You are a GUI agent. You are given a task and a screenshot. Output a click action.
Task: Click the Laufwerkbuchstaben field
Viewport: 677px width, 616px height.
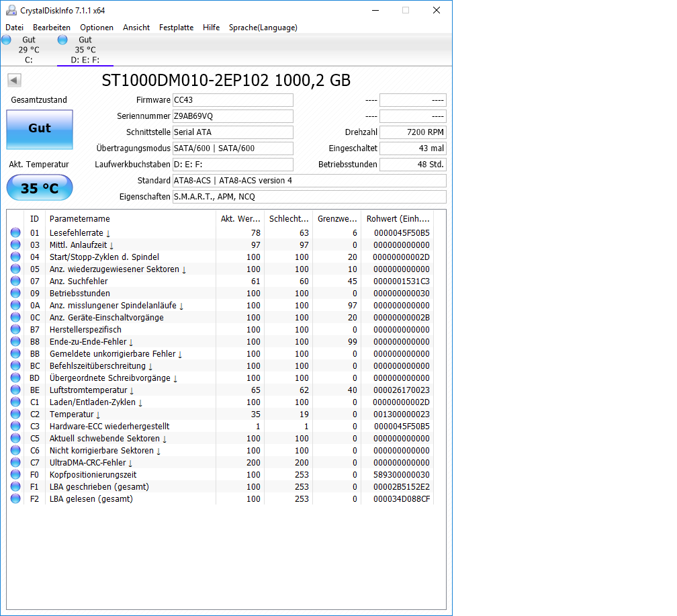tap(232, 164)
